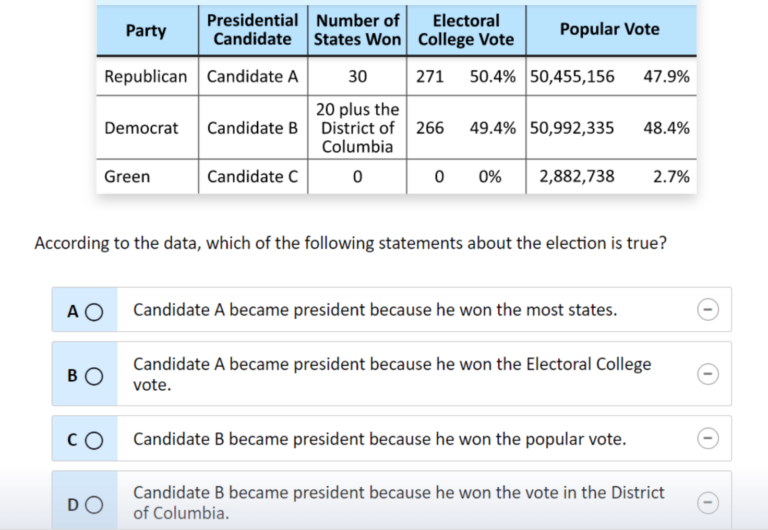Click the Number of States Won header

pos(357,30)
